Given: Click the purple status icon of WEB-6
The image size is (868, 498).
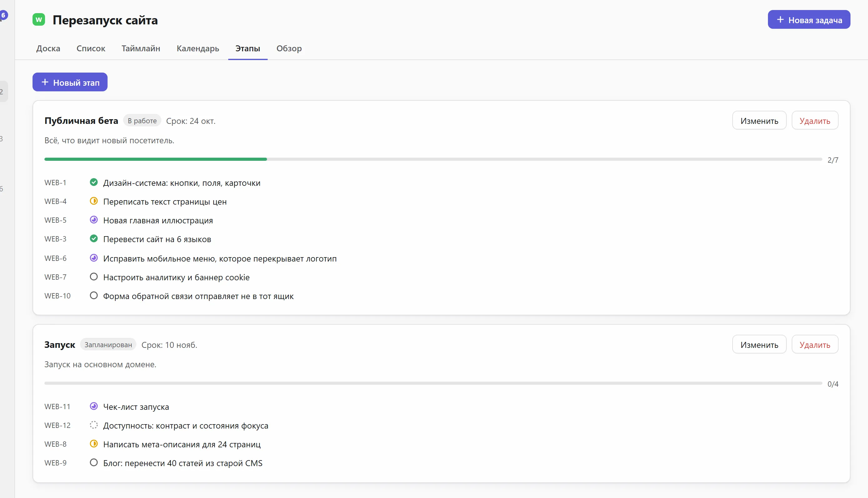Looking at the screenshot, I should [94, 258].
